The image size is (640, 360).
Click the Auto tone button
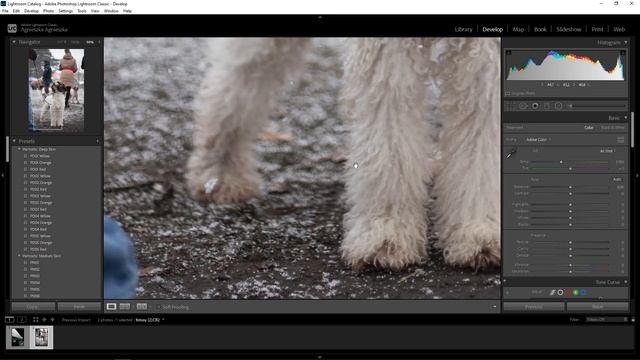(x=617, y=179)
